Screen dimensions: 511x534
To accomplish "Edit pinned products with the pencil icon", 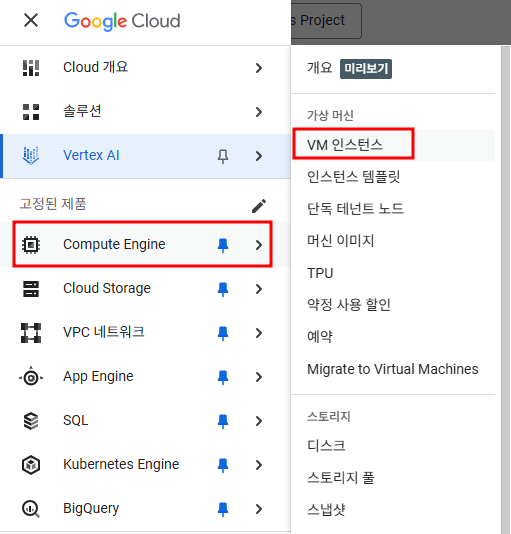I will coord(259,206).
